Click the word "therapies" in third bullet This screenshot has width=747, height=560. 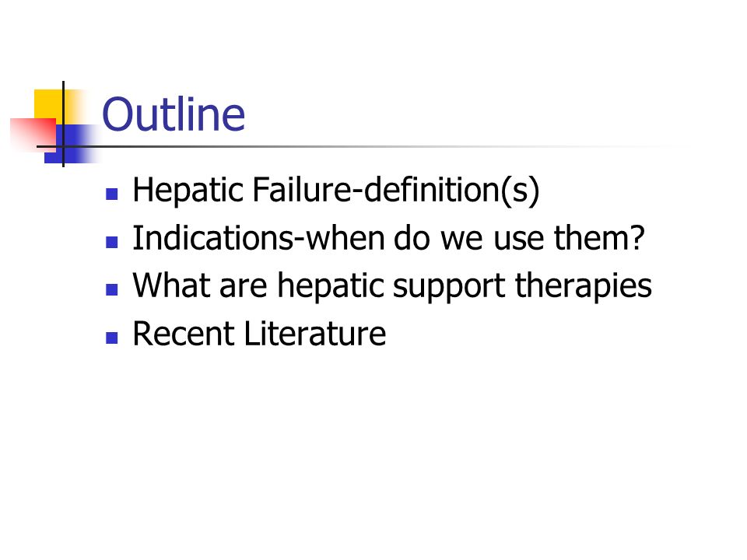(584, 286)
